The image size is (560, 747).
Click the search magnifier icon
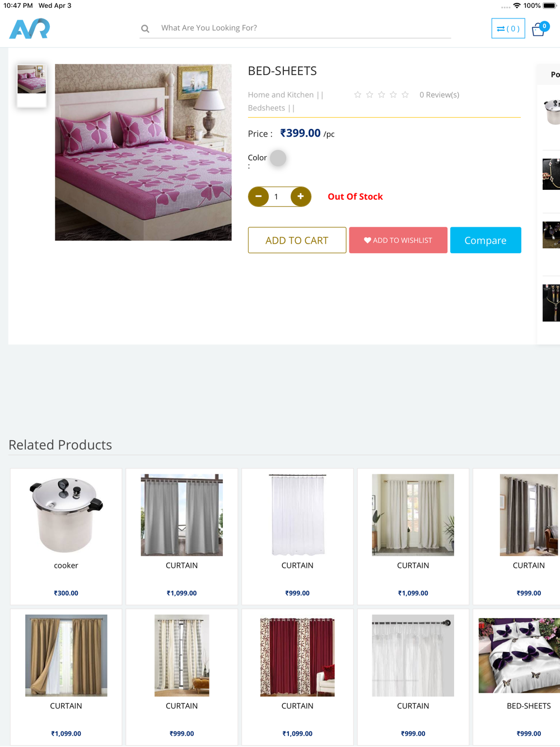click(x=145, y=29)
